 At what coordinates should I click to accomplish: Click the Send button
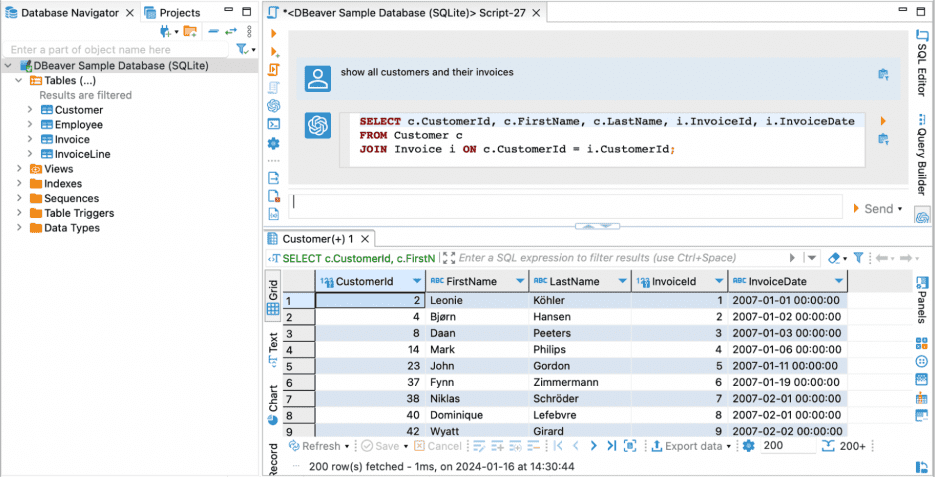tap(877, 209)
